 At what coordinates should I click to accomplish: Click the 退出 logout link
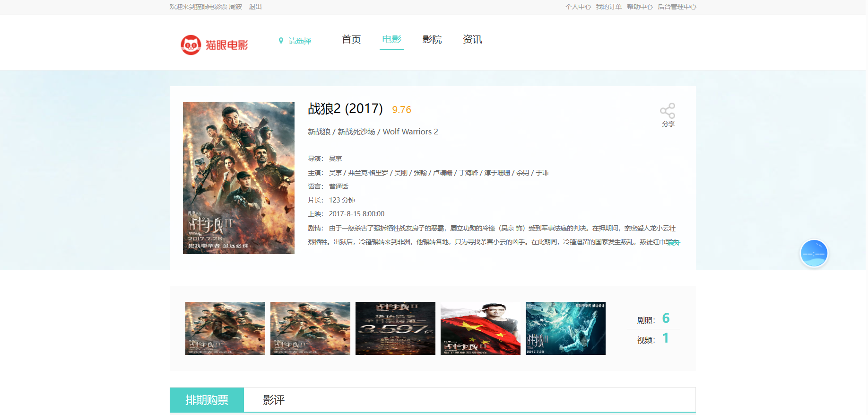(x=255, y=7)
